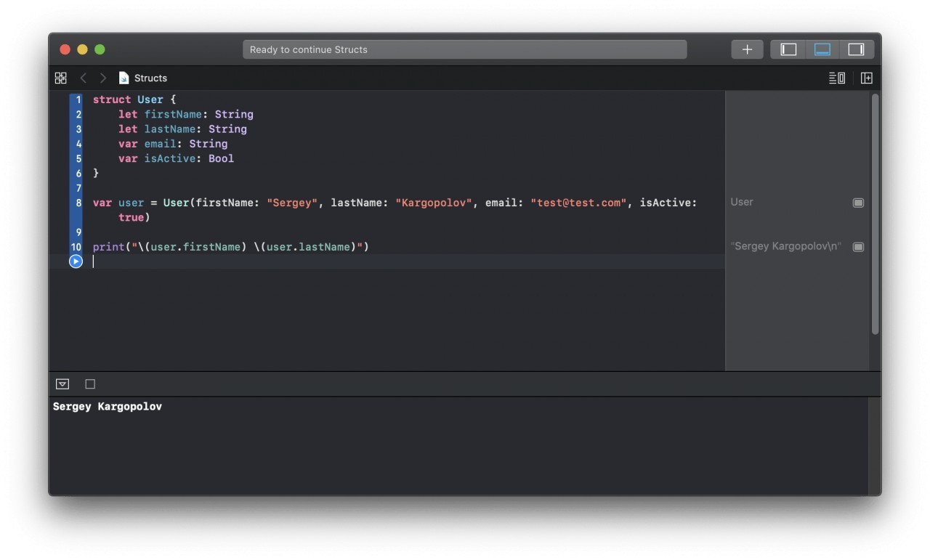The width and height of the screenshot is (930, 560).
Task: Click the activity status bar "Ready to continue Structs"
Action: click(464, 49)
